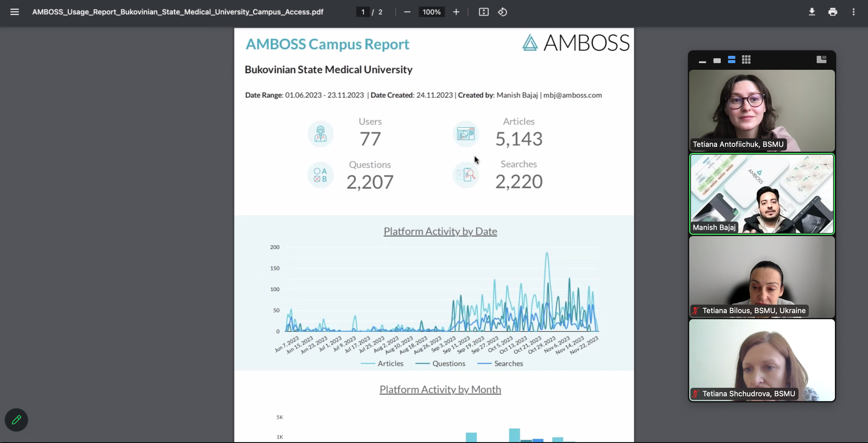Click the Users doctor icon
868x443 pixels.
tap(320, 134)
